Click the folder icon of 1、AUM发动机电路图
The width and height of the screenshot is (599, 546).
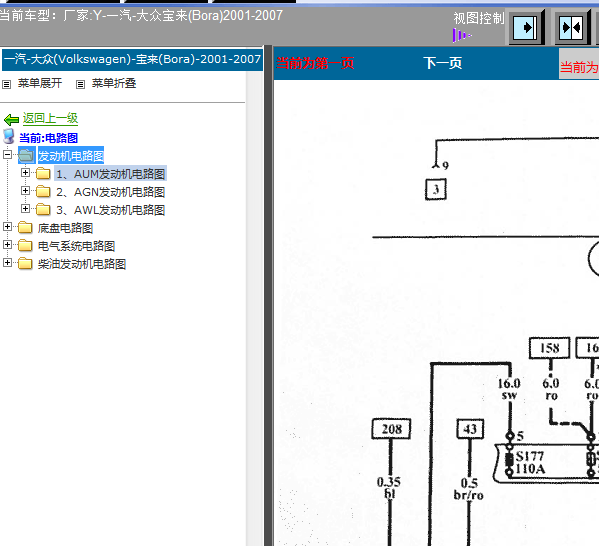click(x=43, y=173)
